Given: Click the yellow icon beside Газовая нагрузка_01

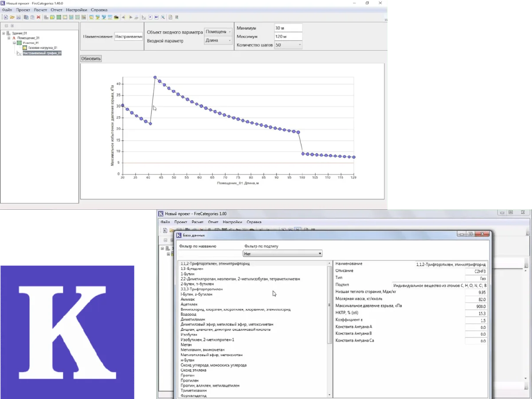Looking at the screenshot, I should point(25,48).
